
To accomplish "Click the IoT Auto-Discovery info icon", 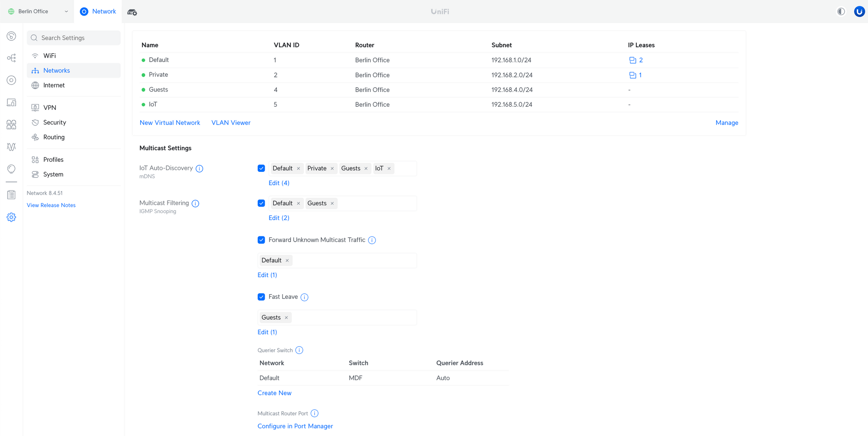I will 199,169.
